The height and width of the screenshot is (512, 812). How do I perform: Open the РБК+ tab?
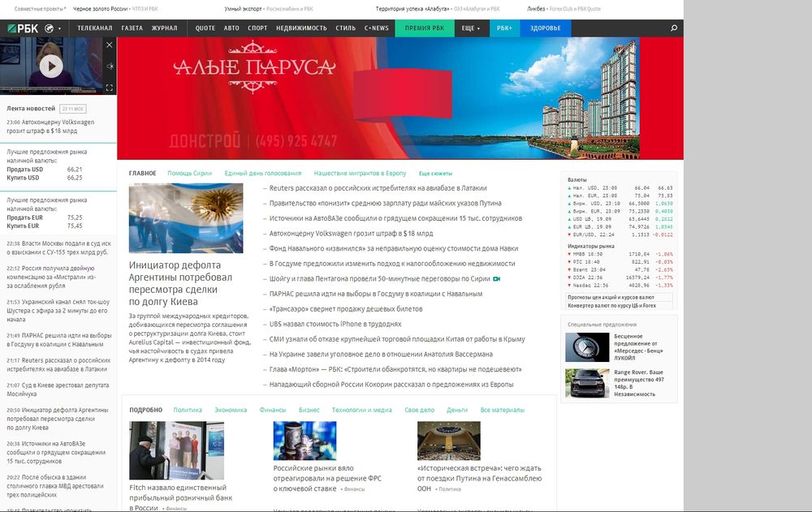point(504,28)
